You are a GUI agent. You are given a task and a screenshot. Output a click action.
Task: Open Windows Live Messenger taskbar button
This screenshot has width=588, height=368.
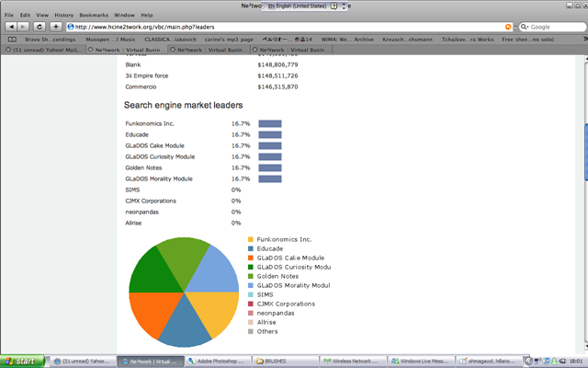(x=420, y=362)
